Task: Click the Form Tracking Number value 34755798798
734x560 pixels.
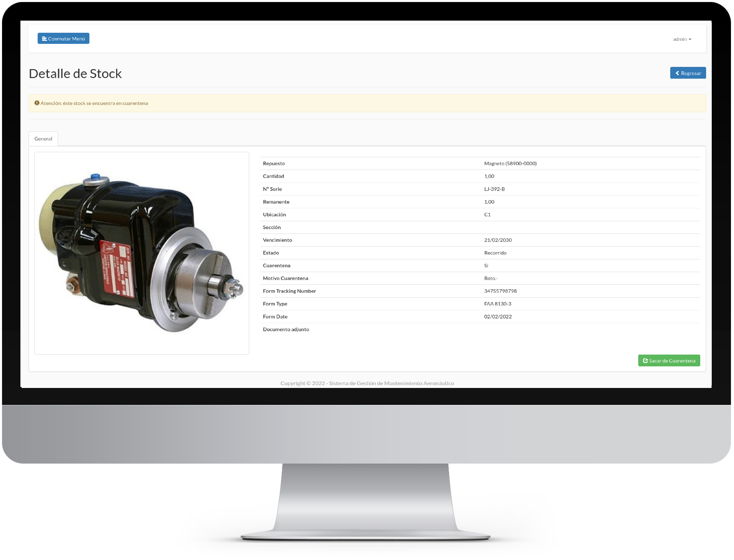Action: click(x=500, y=291)
